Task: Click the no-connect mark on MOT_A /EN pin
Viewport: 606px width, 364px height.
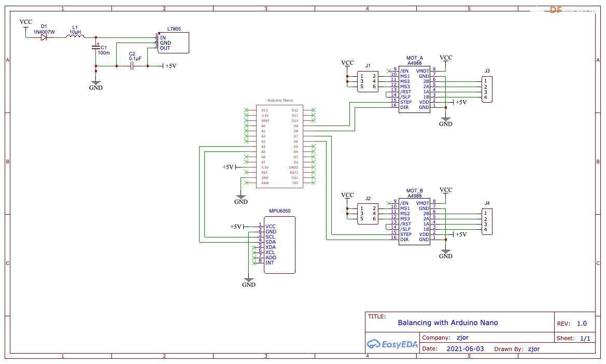Action: coord(388,71)
